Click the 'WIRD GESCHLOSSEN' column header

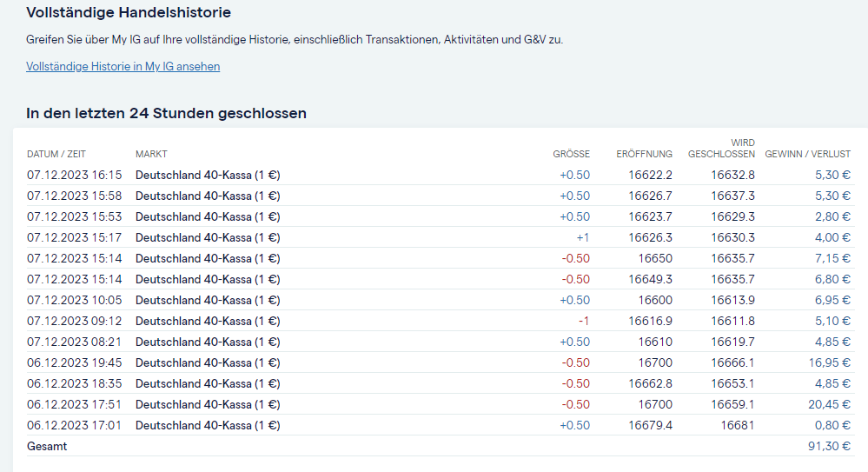(x=721, y=149)
